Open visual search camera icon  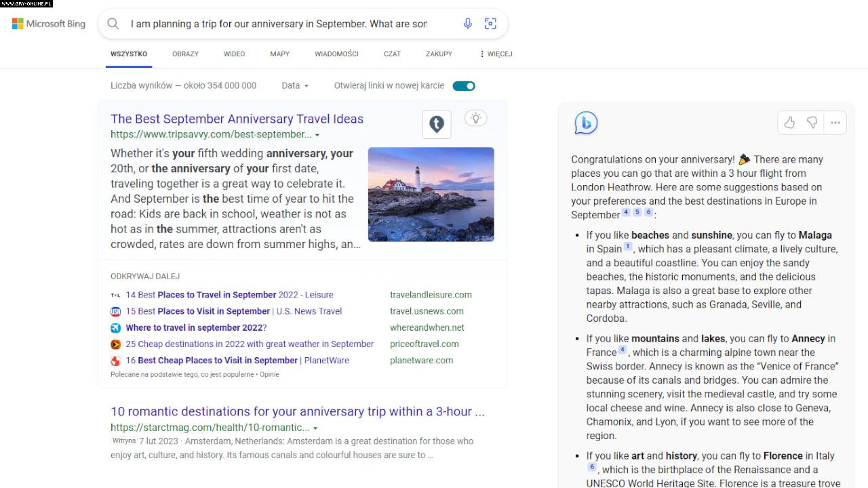point(490,24)
